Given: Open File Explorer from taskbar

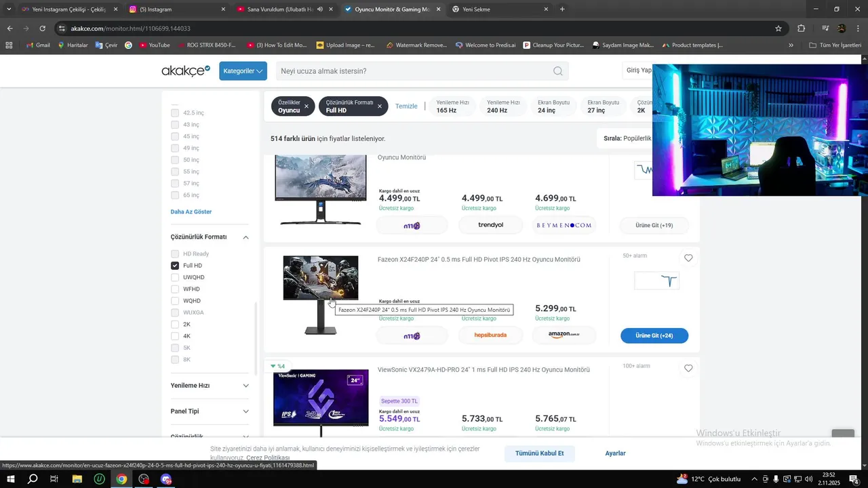Looking at the screenshot, I should click(77, 479).
